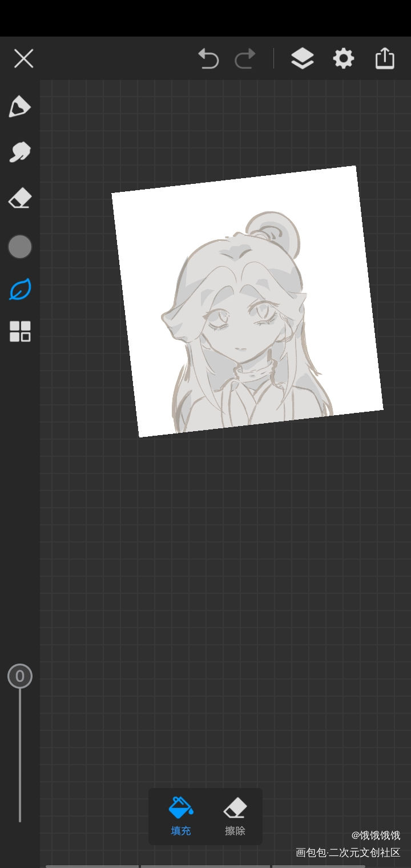Tap the export share icon
Screen dimensions: 411x868
(385, 58)
